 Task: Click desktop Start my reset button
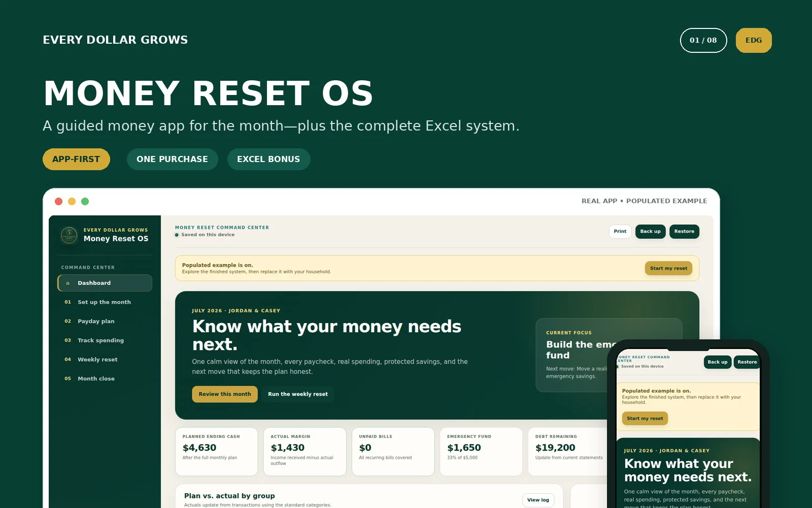point(668,268)
